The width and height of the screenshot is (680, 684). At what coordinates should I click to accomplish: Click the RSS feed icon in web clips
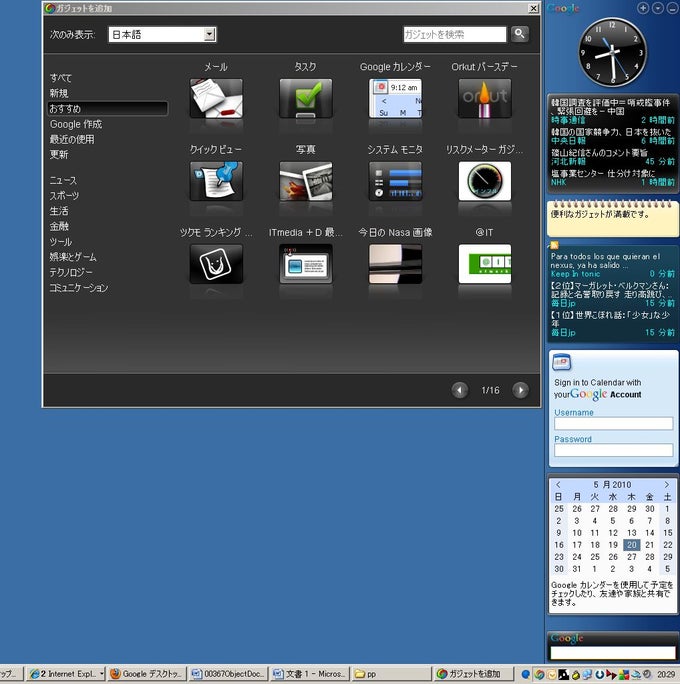coord(554,245)
